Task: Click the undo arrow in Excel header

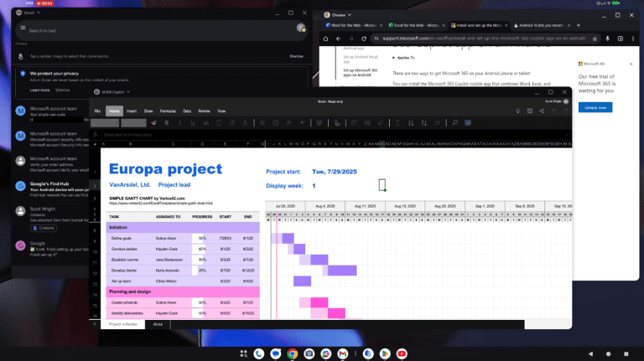Action: pyautogui.click(x=553, y=111)
